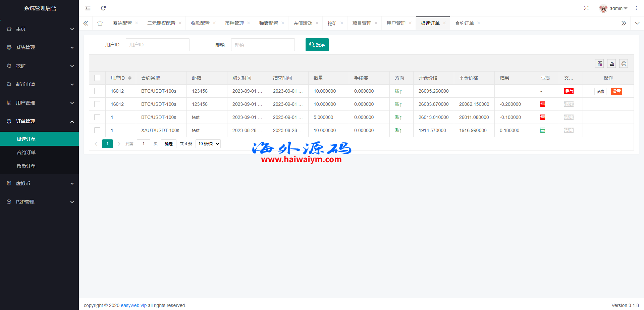Open the 10 条/页 page size dropdown
Image resolution: width=644 pixels, height=310 pixels.
pyautogui.click(x=208, y=144)
